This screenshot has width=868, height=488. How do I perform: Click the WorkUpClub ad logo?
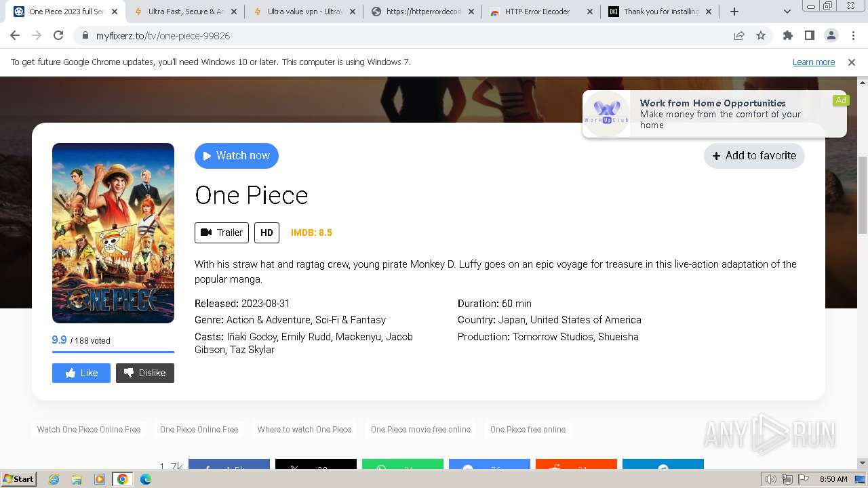point(607,113)
